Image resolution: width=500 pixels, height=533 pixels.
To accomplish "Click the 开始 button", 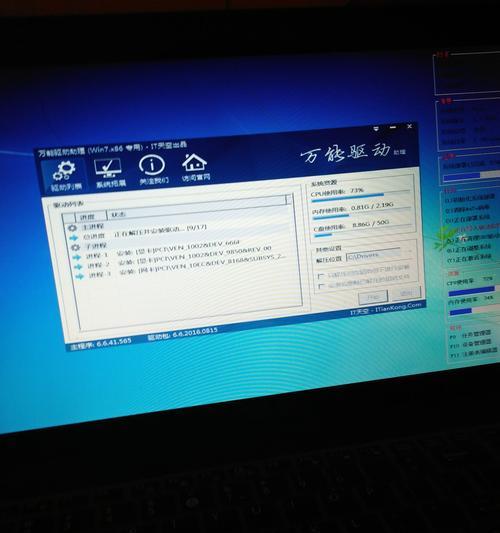I will tap(373, 297).
